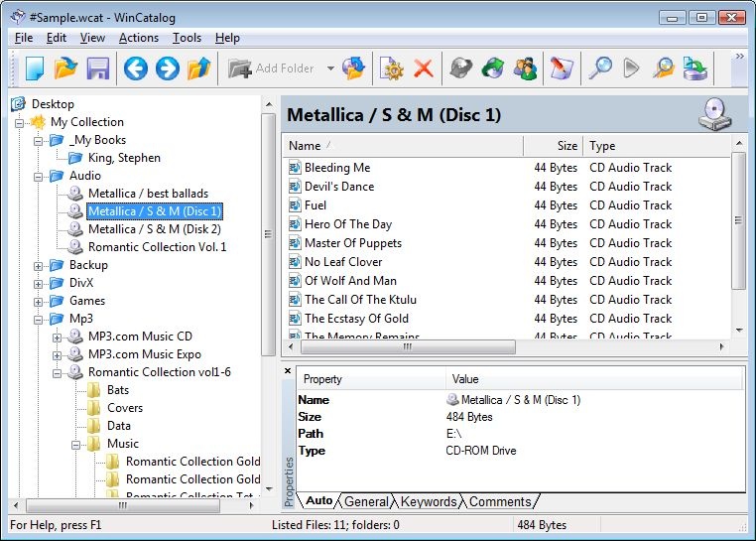Click the find in folder icon
The height and width of the screenshot is (541, 756).
664,68
